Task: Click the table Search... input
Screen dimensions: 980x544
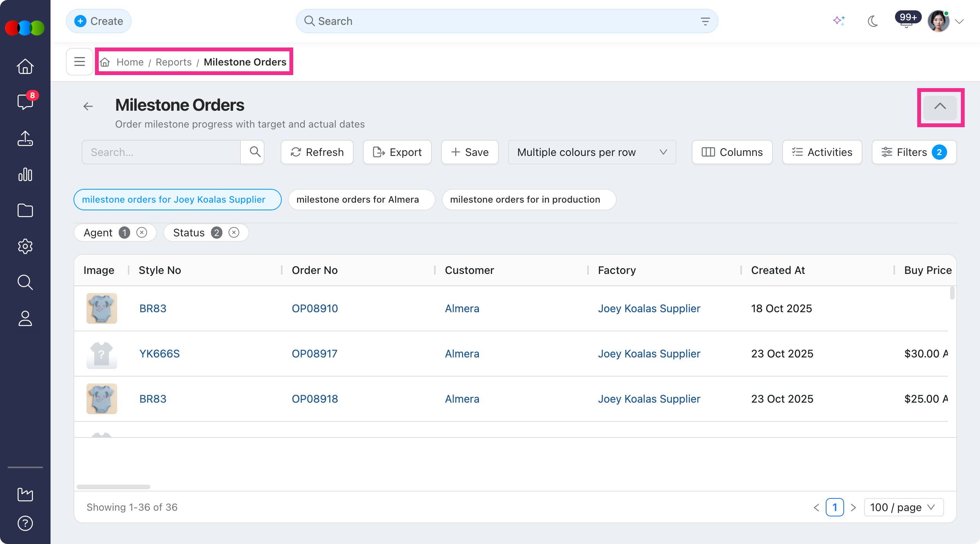Action: (161, 152)
